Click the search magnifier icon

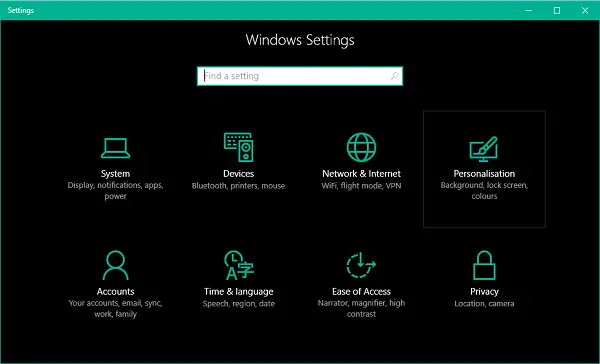coord(395,76)
